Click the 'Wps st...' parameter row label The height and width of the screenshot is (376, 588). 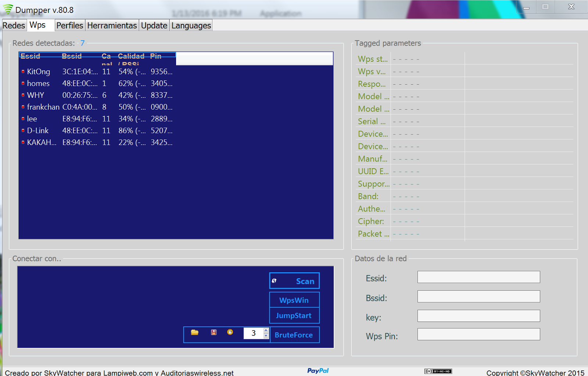[x=373, y=59]
